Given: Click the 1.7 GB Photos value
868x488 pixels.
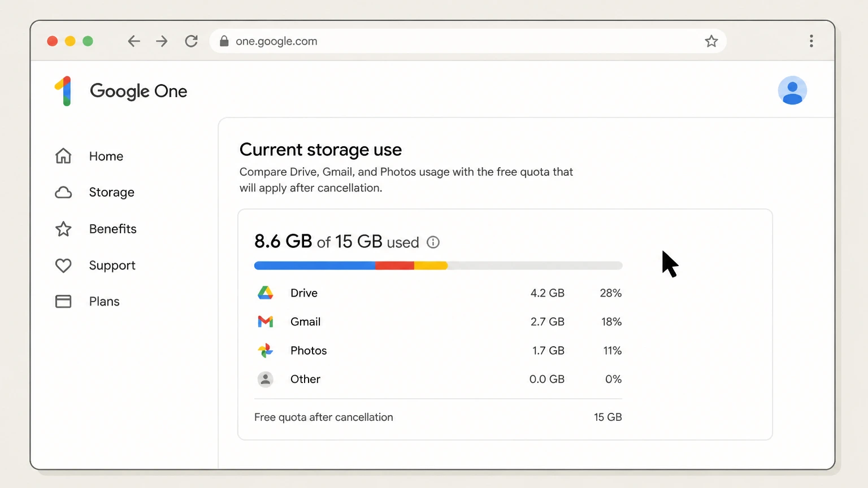Looking at the screenshot, I should (548, 351).
